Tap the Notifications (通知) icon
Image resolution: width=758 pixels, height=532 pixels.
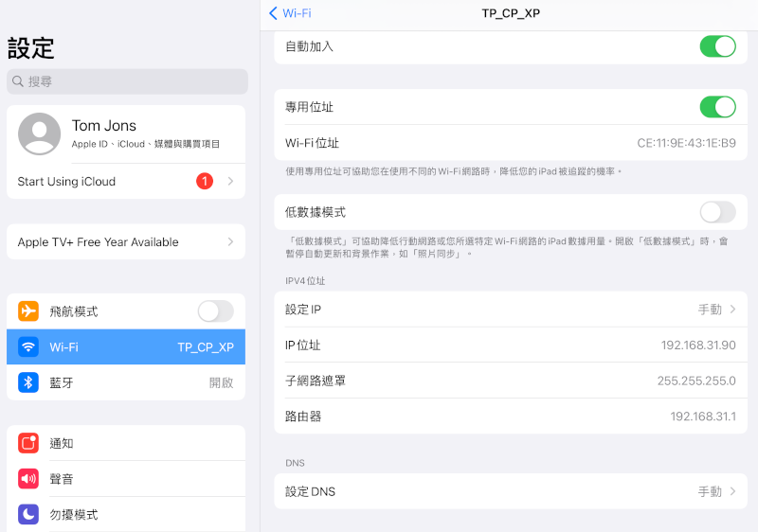click(28, 443)
